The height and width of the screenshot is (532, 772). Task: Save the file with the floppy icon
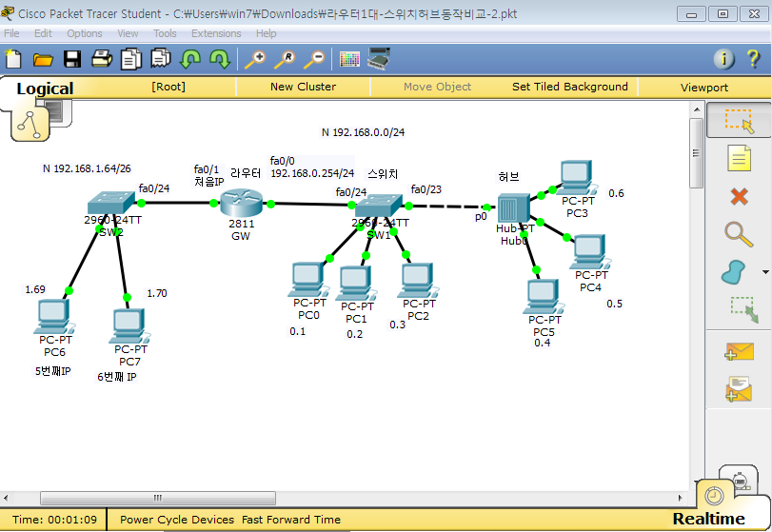72,59
